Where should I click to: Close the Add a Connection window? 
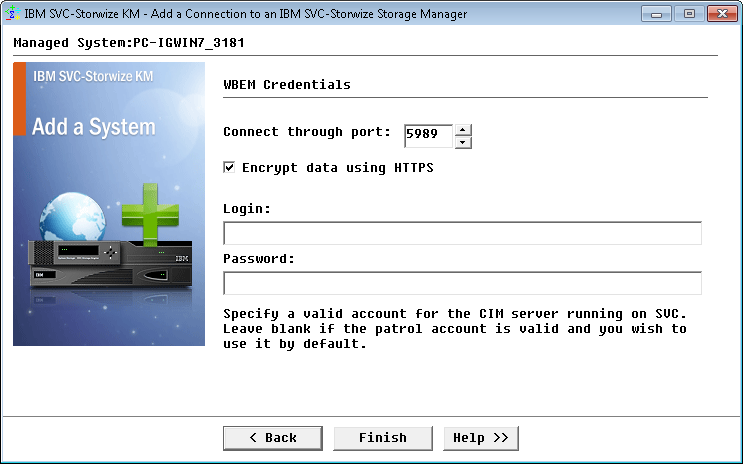[722, 14]
